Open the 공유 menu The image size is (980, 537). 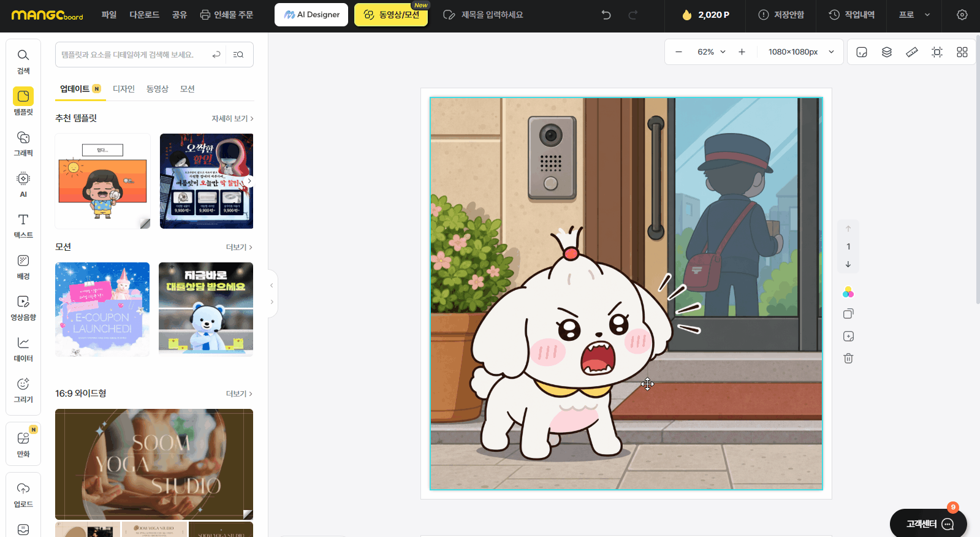pyautogui.click(x=180, y=15)
